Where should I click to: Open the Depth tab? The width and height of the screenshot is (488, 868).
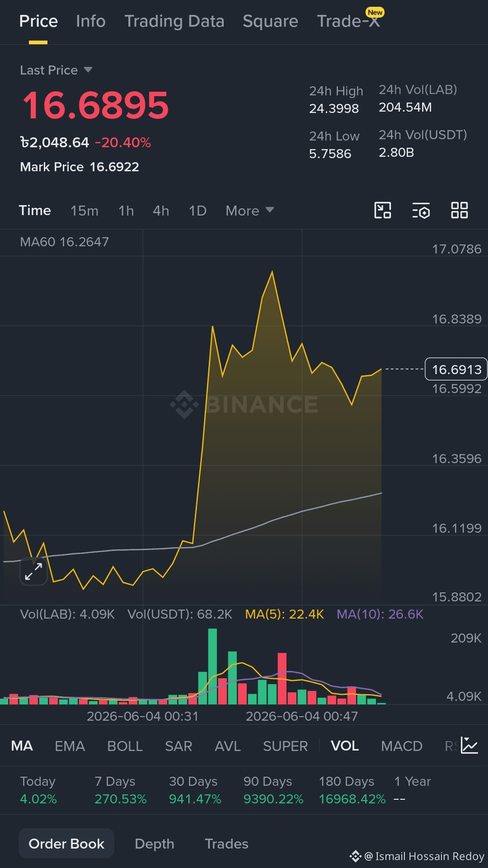155,844
